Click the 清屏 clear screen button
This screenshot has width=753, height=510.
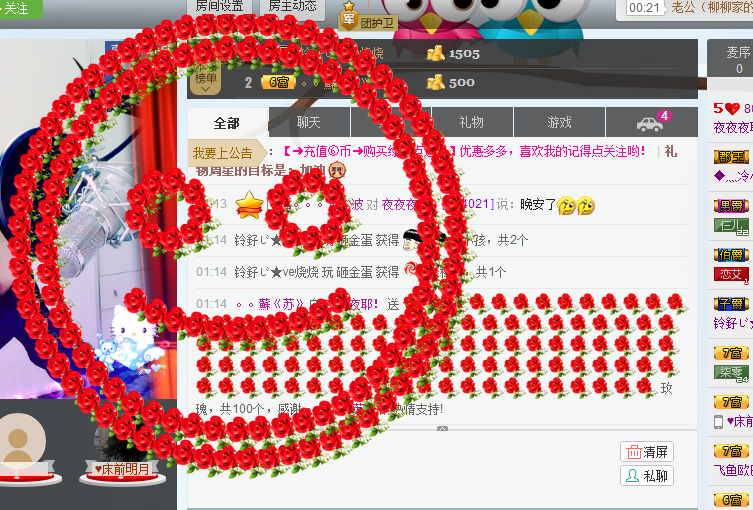click(x=646, y=452)
